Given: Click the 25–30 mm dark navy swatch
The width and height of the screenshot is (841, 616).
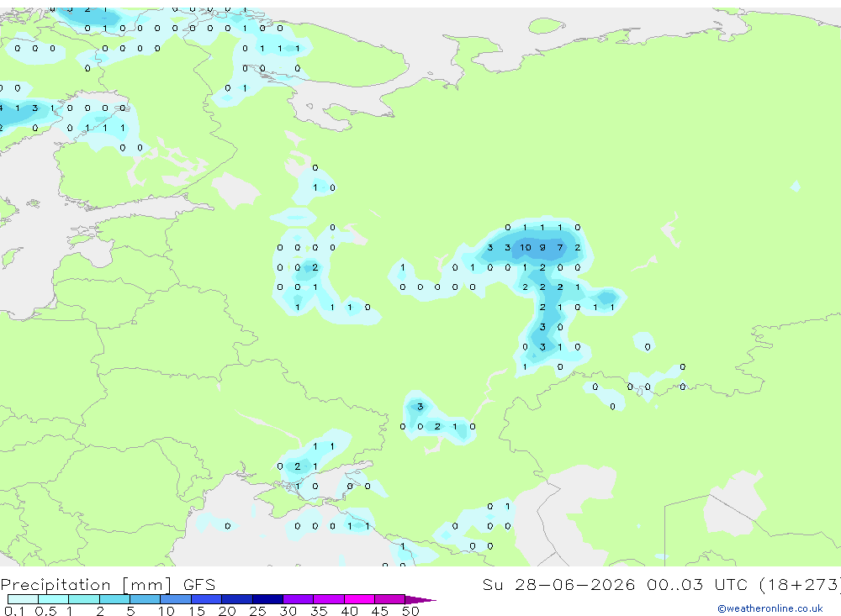Looking at the screenshot, I should tap(267, 599).
